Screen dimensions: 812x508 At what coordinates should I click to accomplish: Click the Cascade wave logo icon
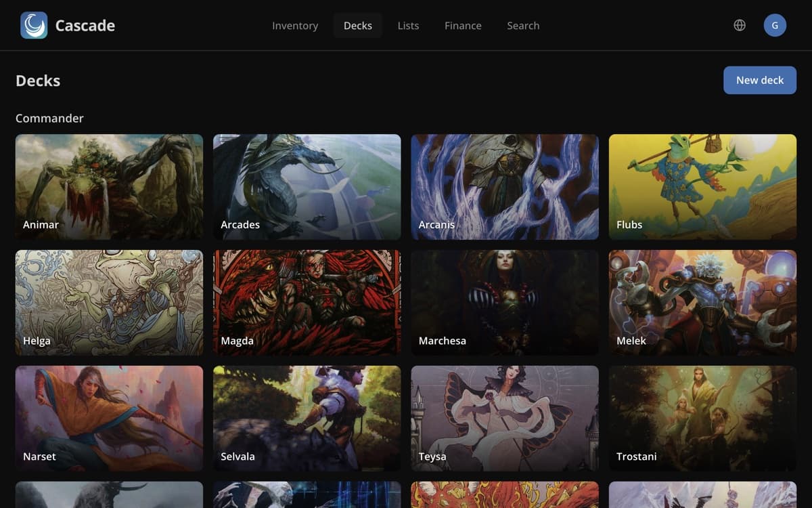pyautogui.click(x=34, y=25)
